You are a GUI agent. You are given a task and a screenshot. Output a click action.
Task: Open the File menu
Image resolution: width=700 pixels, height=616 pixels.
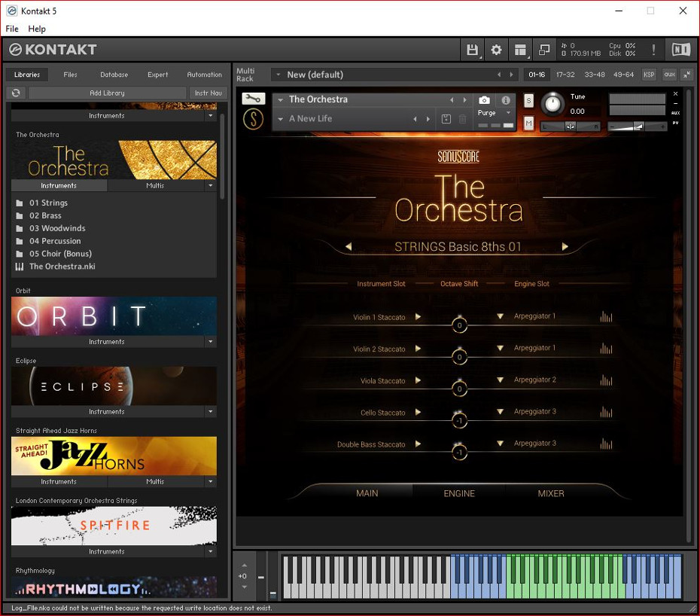[12, 29]
